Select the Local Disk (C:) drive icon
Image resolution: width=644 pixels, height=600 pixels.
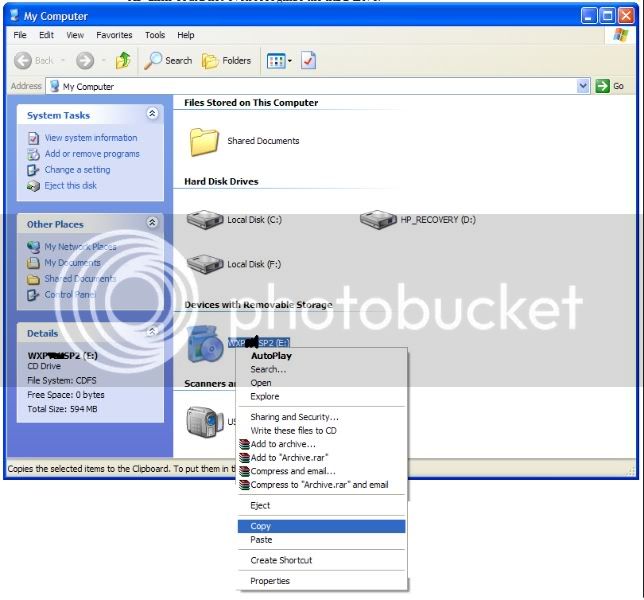(205, 220)
